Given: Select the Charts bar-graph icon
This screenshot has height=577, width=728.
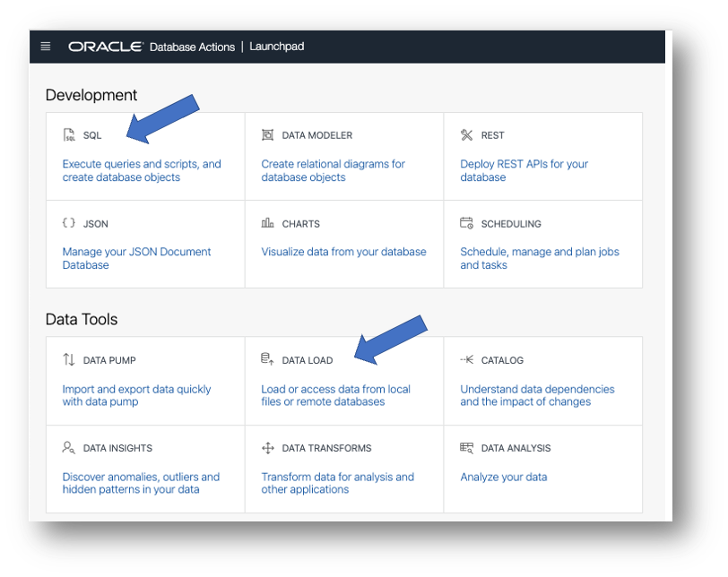Looking at the screenshot, I should coord(266,223).
